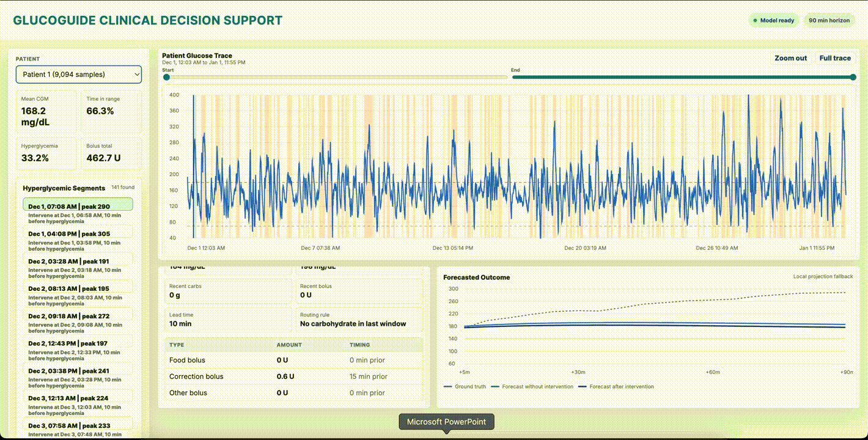Click the 'Forecast without intervention' legend entry
Screen dimensions: 868x440
(x=532, y=387)
